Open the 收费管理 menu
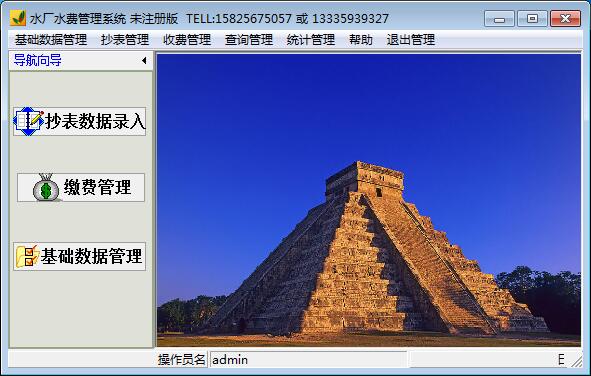Screen dimensions: 591x376 point(187,40)
